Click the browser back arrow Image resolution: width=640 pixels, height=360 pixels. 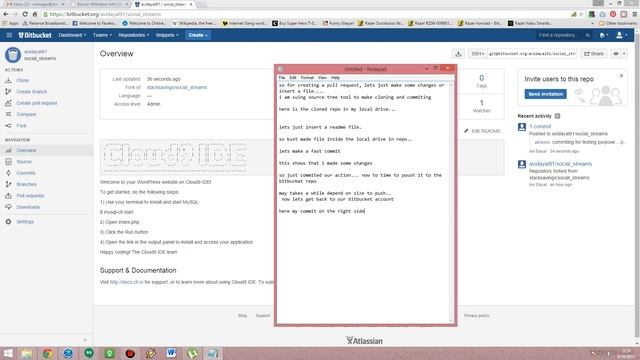tap(6, 14)
